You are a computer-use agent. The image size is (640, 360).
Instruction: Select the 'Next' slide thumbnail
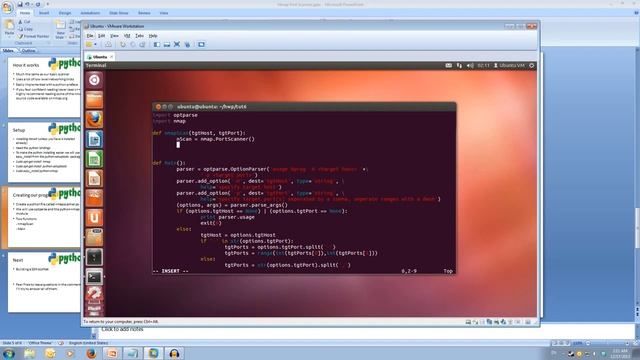click(44, 282)
